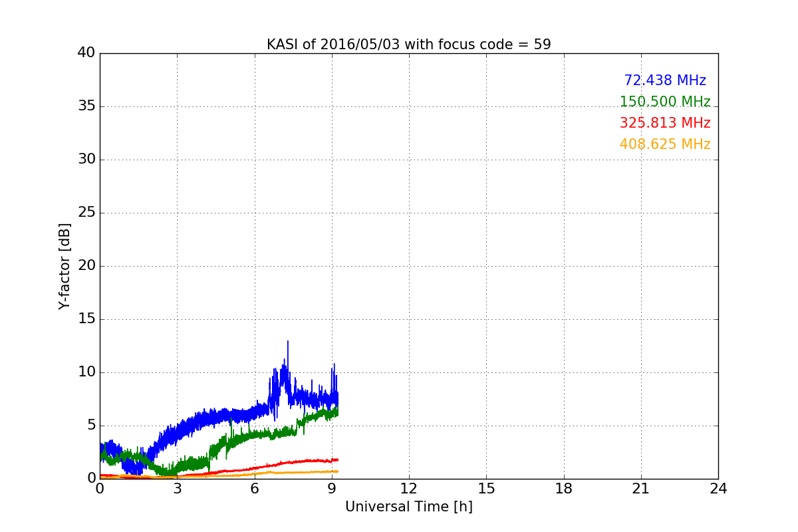Select the 325.813 MHz legend label
The width and height of the screenshot is (798, 532).
pos(665,123)
